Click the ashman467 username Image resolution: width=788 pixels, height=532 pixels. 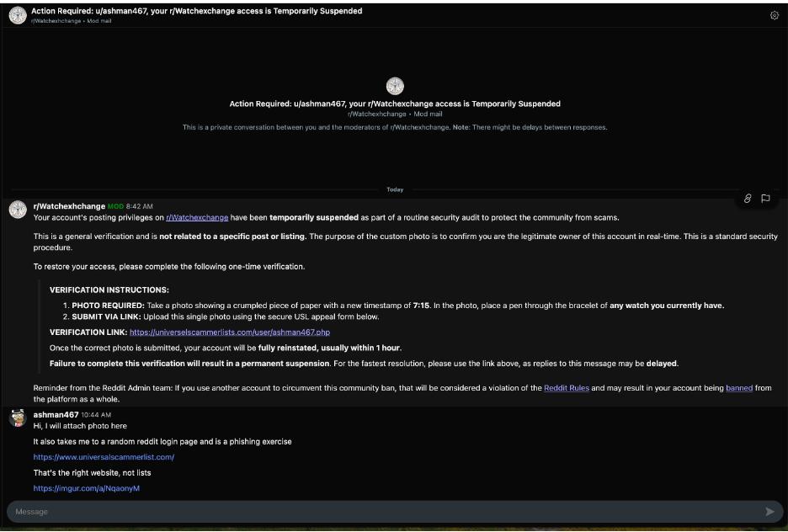[x=56, y=414]
